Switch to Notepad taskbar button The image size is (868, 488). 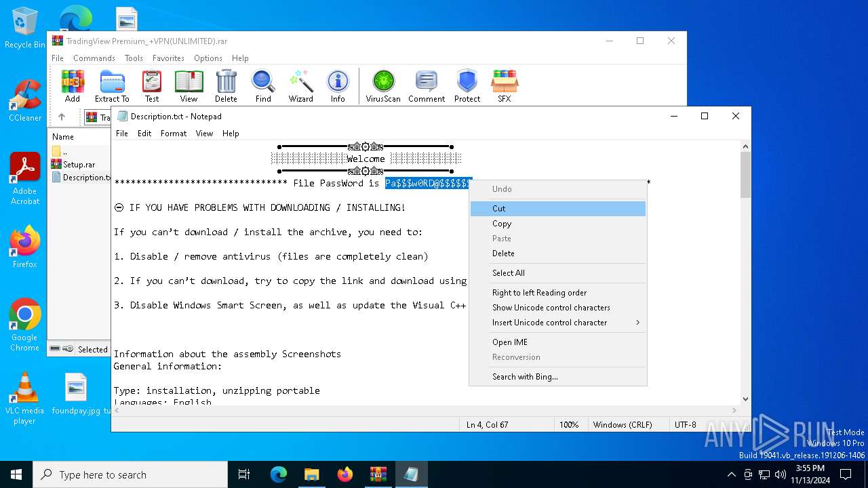click(x=411, y=474)
